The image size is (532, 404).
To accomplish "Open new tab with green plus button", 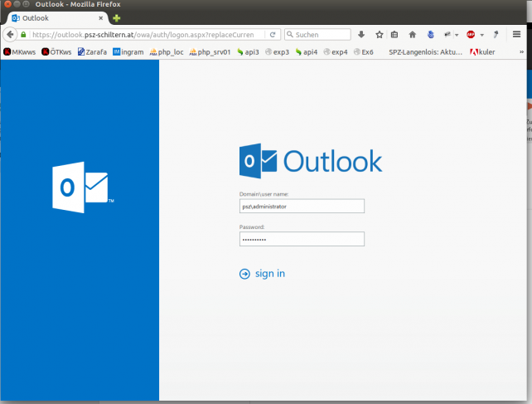I will (117, 18).
